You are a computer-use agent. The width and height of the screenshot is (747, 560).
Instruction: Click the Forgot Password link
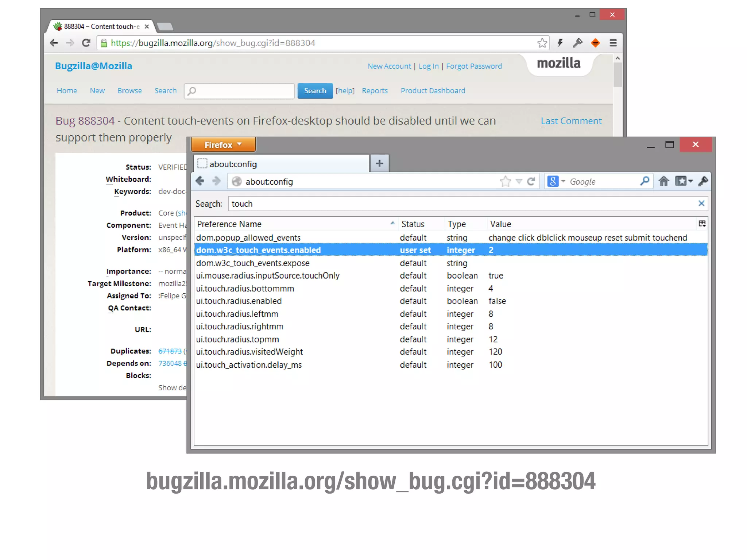[474, 66]
